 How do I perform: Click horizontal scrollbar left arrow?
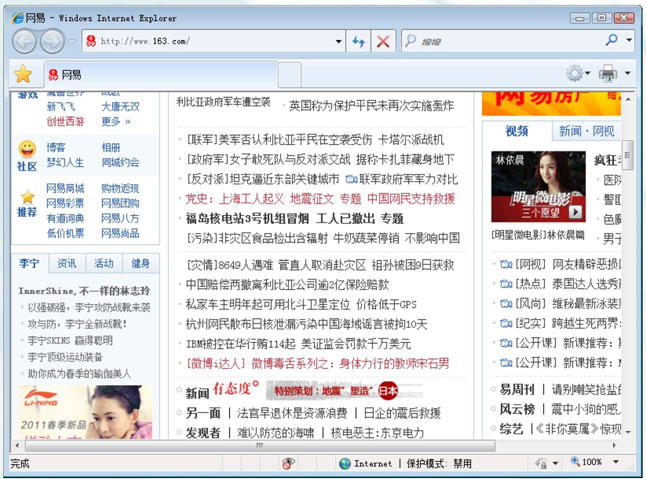tap(17, 445)
